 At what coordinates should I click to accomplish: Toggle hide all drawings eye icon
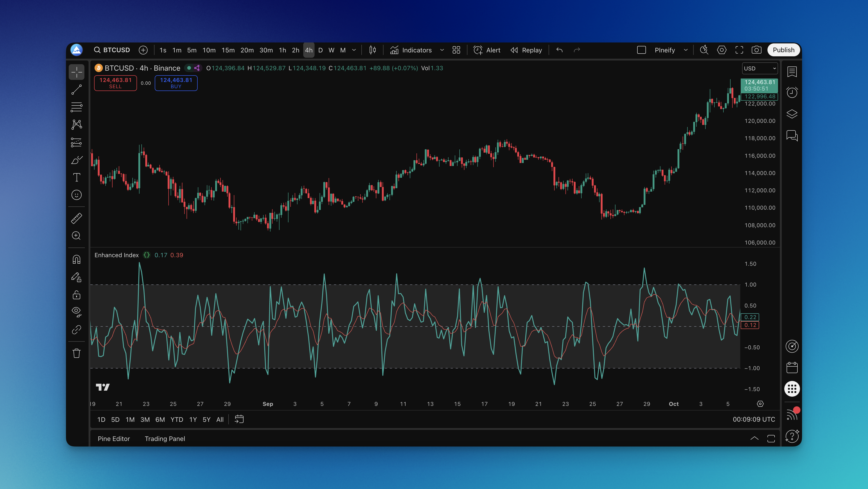pyautogui.click(x=77, y=311)
